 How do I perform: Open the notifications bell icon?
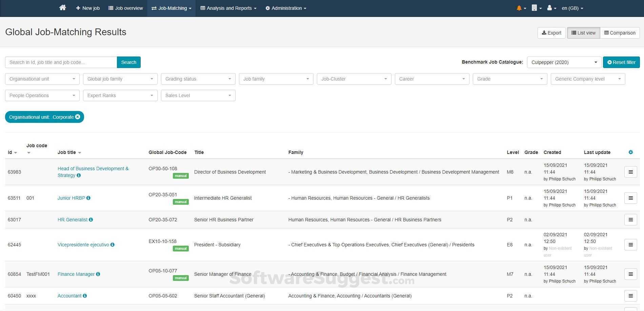click(520, 8)
